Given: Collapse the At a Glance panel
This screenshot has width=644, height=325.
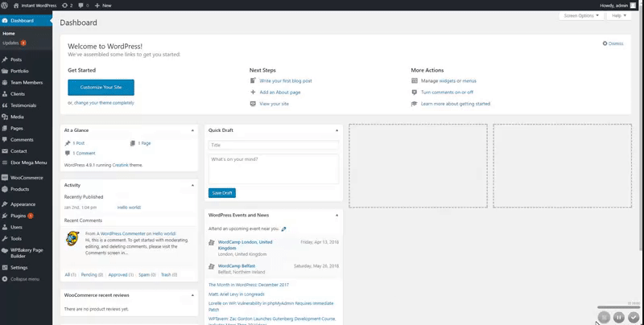Looking at the screenshot, I should 192,130.
